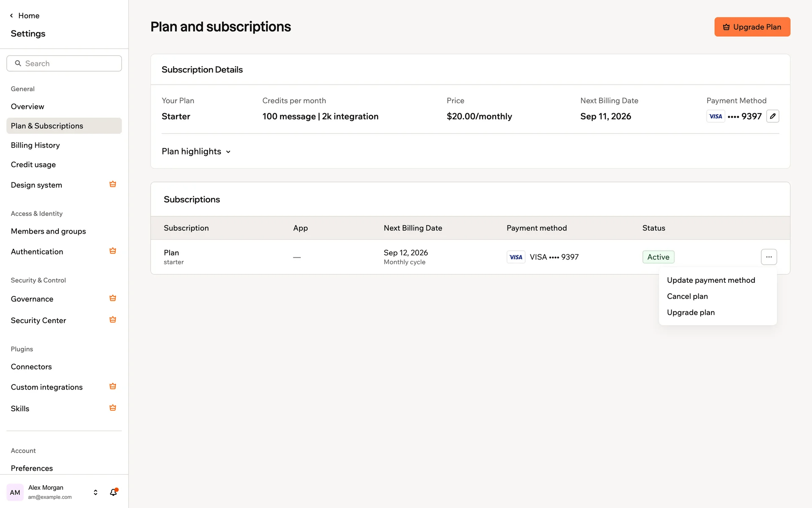The height and width of the screenshot is (508, 812).
Task: Click the magnifier icon in the search box
Action: (18, 63)
